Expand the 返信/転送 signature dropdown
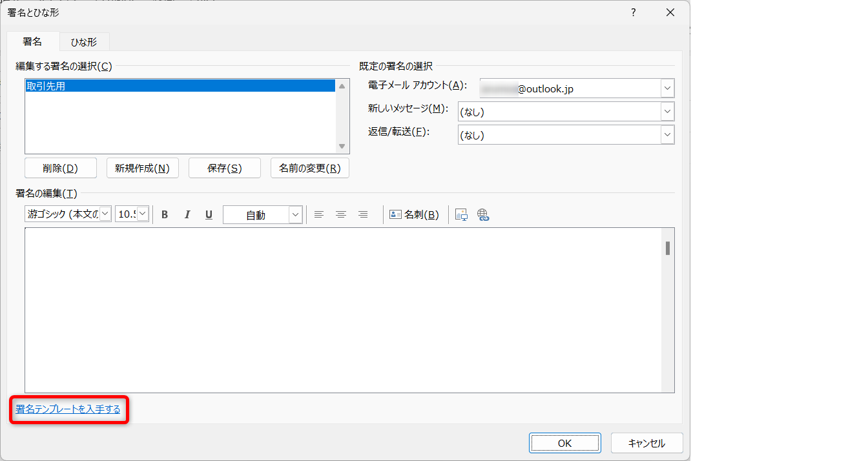The width and height of the screenshot is (868, 461). 667,135
